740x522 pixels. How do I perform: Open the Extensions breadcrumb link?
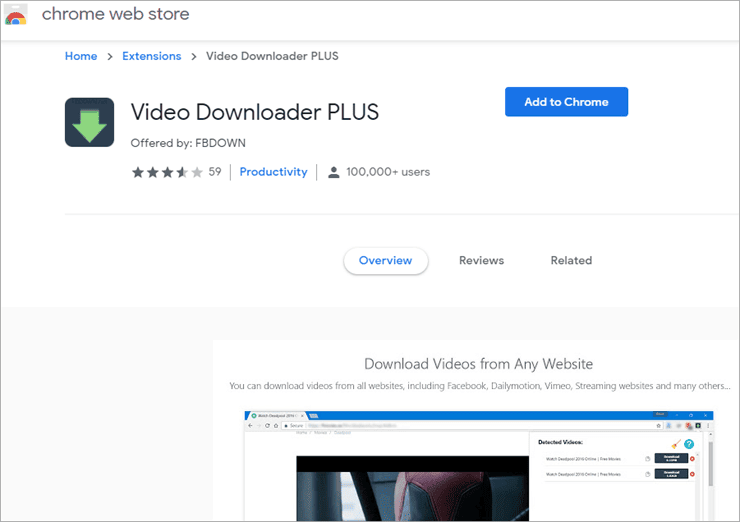click(x=151, y=56)
